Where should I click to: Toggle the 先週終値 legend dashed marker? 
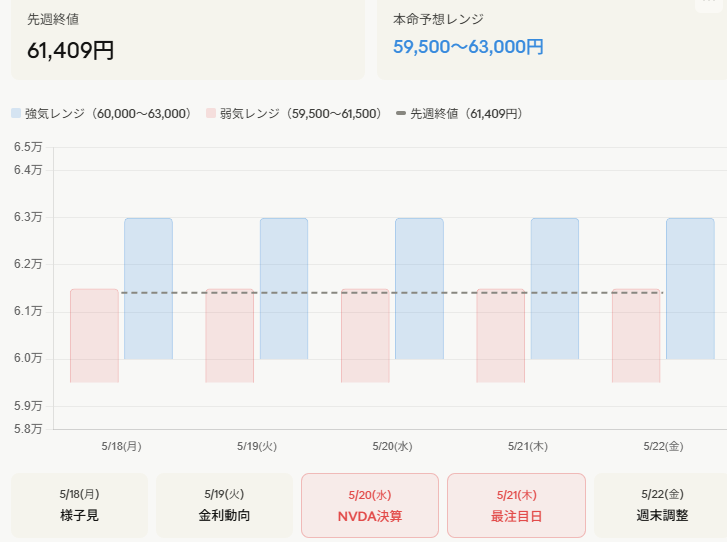pos(401,113)
